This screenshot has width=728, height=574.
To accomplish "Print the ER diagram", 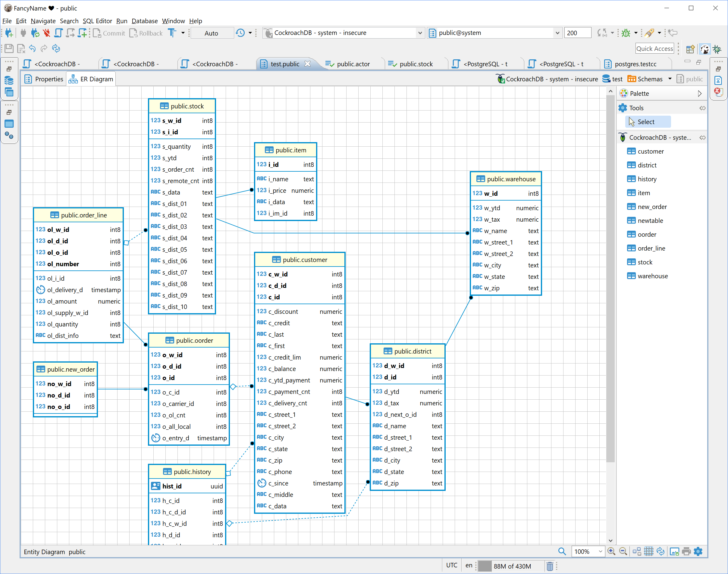I will tap(686, 551).
